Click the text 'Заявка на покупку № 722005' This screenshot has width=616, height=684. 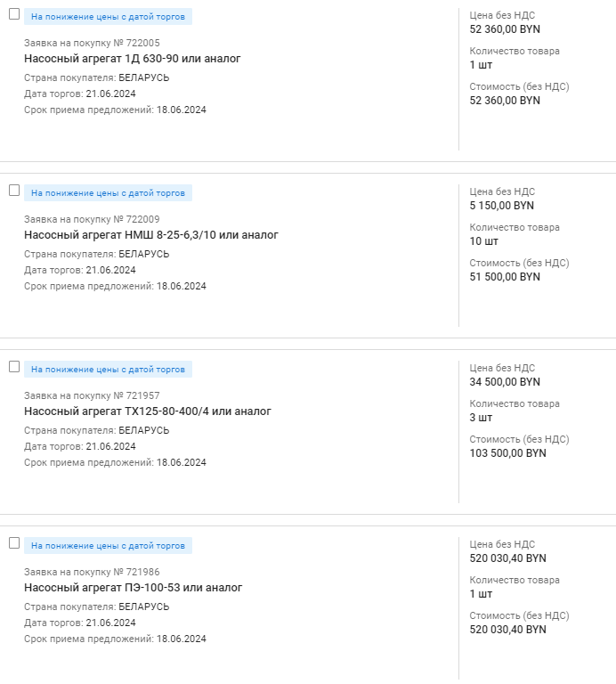point(92,43)
